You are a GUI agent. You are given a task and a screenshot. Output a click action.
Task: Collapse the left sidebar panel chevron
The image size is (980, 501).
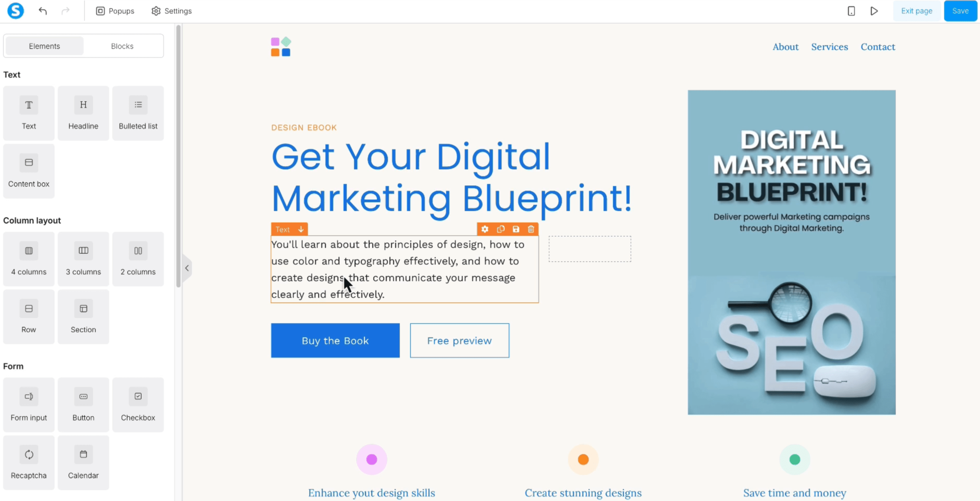click(187, 268)
